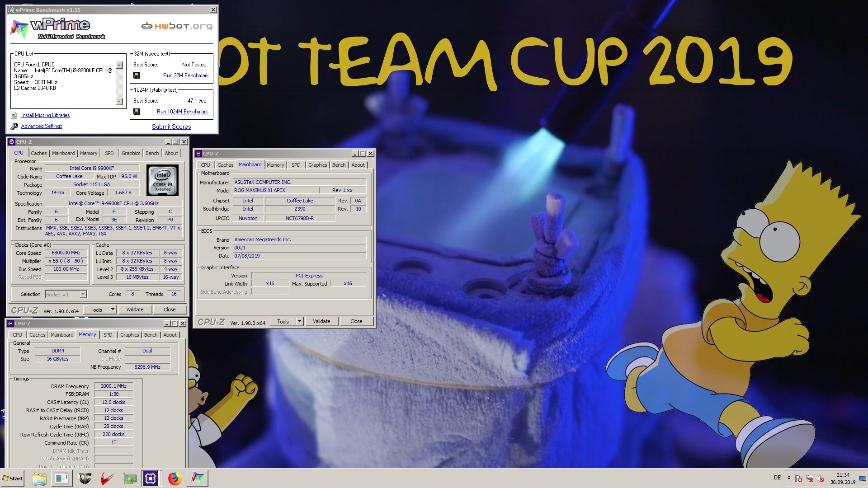Viewport: 868px width, 488px height.
Task: Open SPD tab in CPU-Z CPU window
Action: [x=109, y=153]
